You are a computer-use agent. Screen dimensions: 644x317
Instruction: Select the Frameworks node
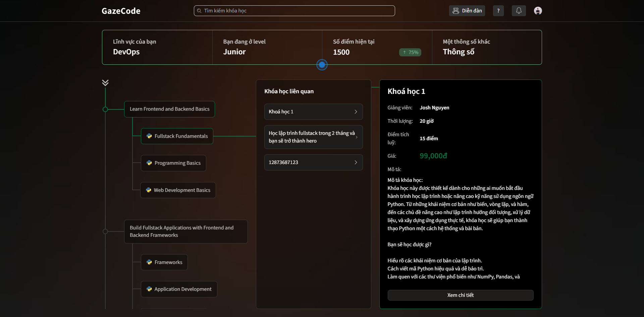164,262
